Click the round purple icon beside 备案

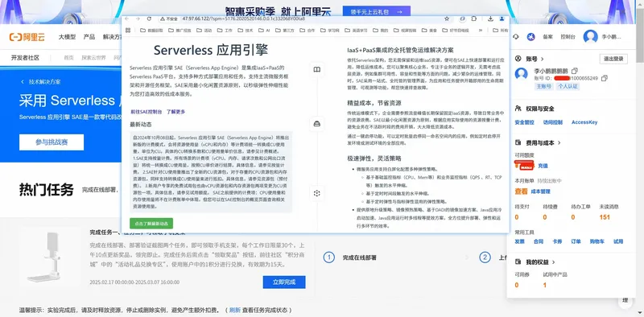pyautogui.click(x=530, y=36)
